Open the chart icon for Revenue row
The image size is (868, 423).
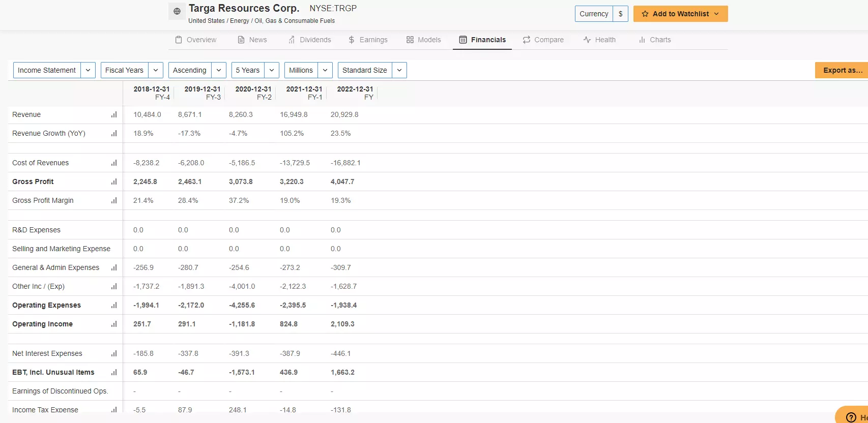pos(114,115)
